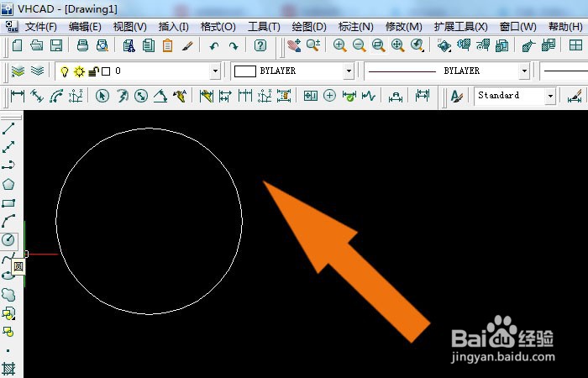Viewport: 588px width, 378px height.
Task: Expand the Standard text style dropdown
Action: click(x=550, y=96)
